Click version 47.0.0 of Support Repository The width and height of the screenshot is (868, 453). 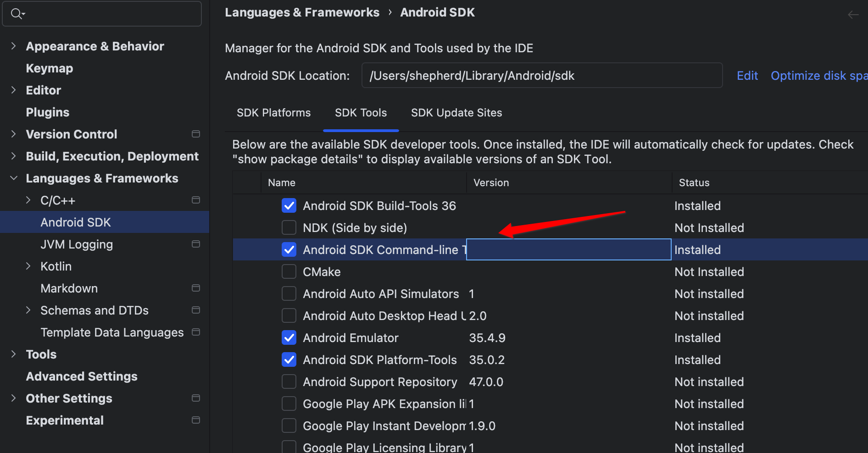(486, 382)
